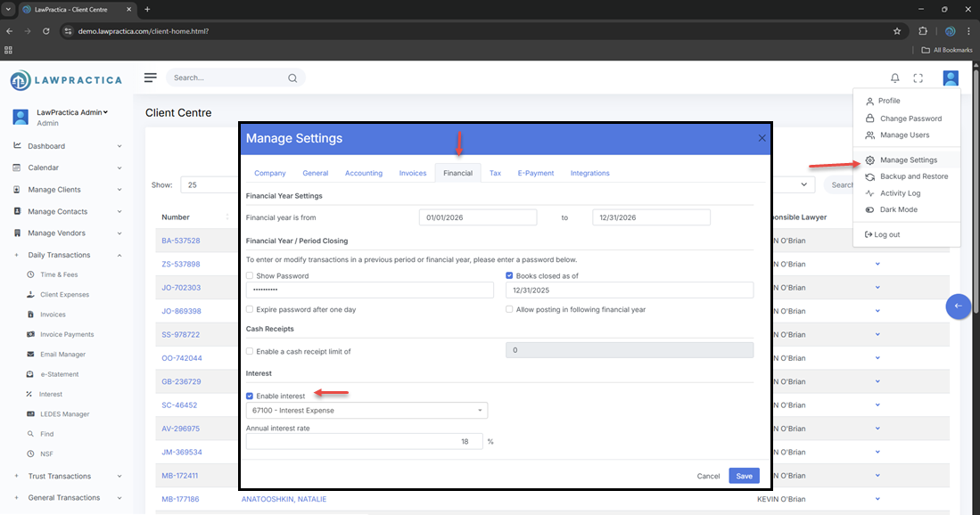980x515 pixels.
Task: Toggle fullscreen mode icon in header
Action: point(918,78)
